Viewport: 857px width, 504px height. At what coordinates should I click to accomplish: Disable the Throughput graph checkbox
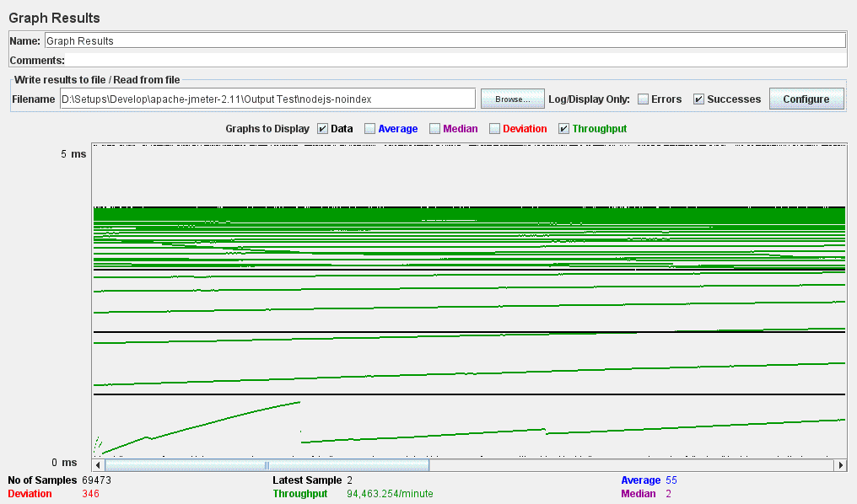pos(563,129)
